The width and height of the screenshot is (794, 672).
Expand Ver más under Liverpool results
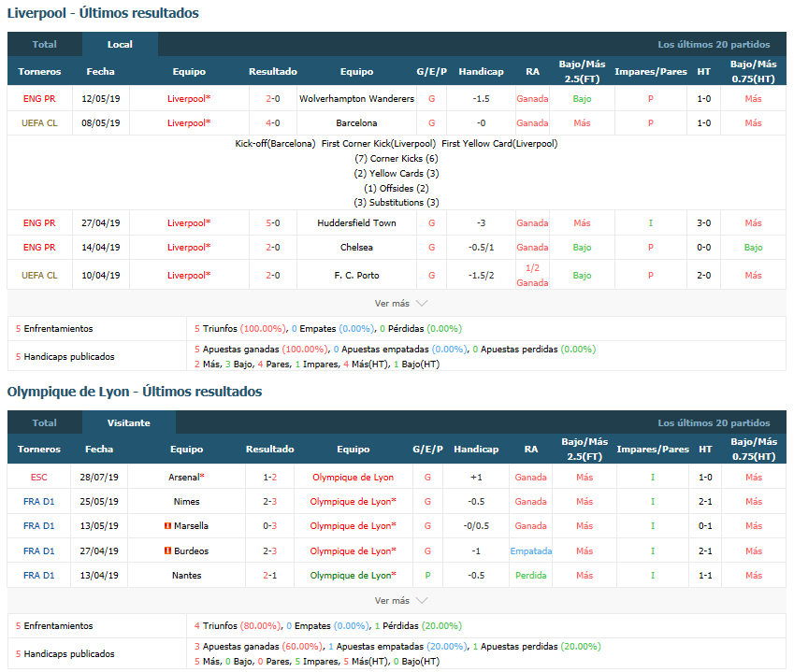point(400,303)
